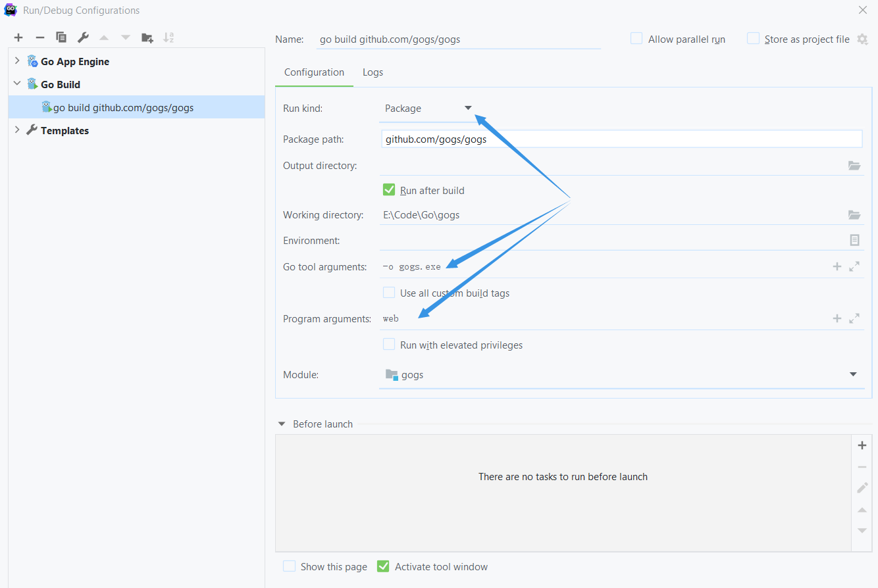
Task: Browse for Working directory folder
Action: point(854,215)
